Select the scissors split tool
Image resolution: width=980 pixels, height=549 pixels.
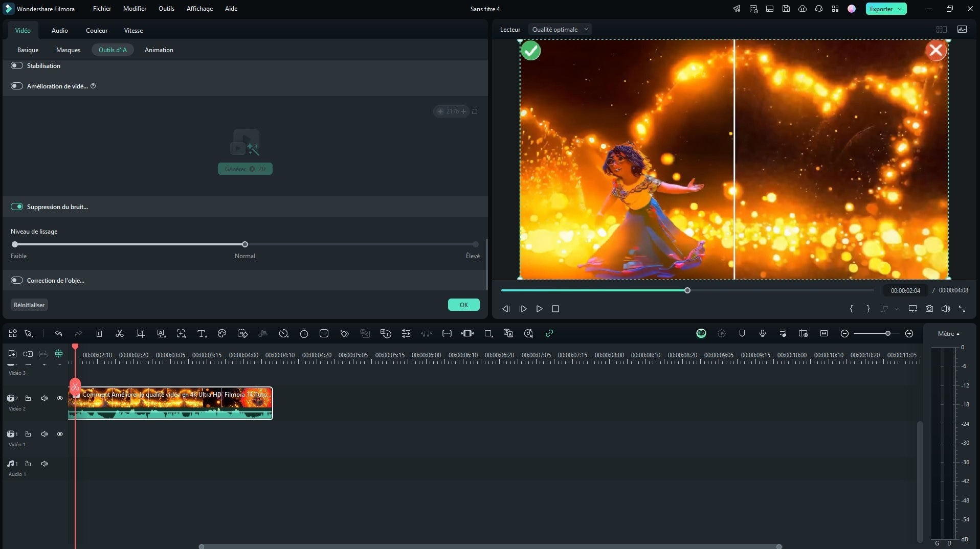coord(120,333)
